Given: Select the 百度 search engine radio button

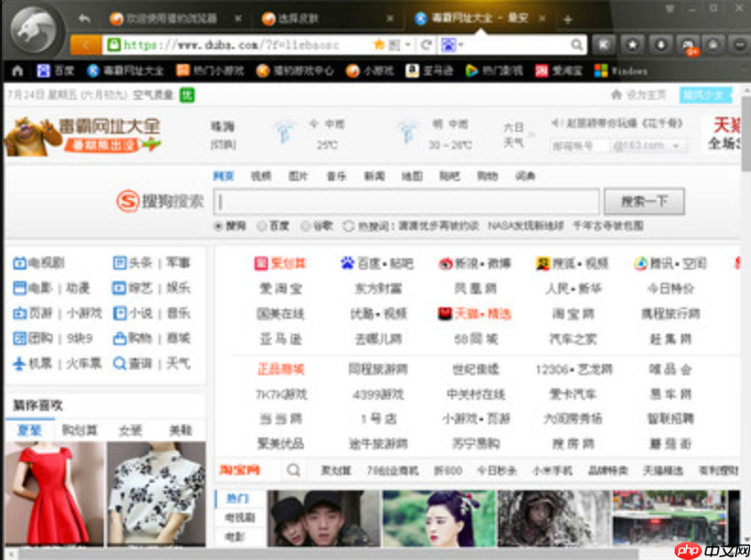Looking at the screenshot, I should pos(261,226).
